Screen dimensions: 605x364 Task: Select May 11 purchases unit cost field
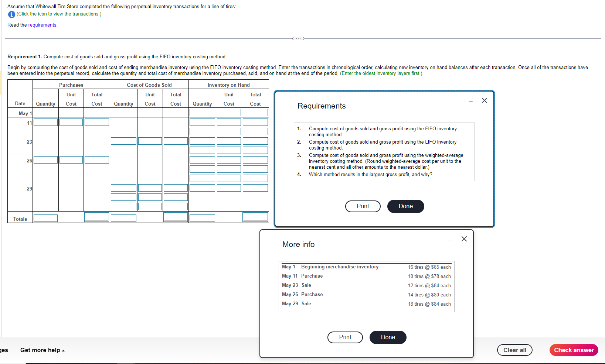coord(71,122)
